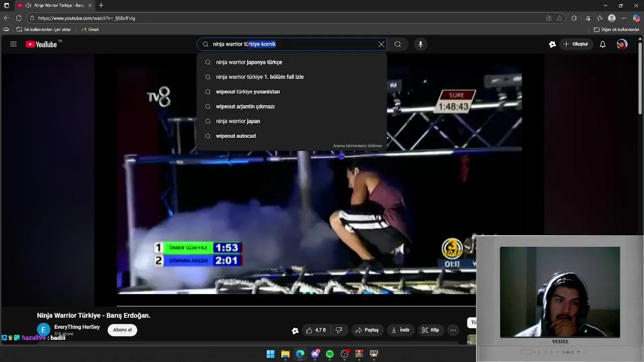The image size is (644, 362).
Task: Click the Klip clip button
Action: tap(431, 330)
